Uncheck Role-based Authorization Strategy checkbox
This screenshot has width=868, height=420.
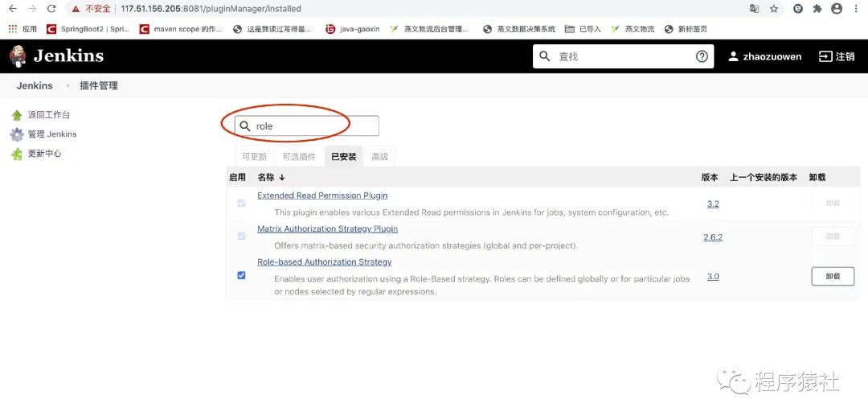click(x=241, y=275)
